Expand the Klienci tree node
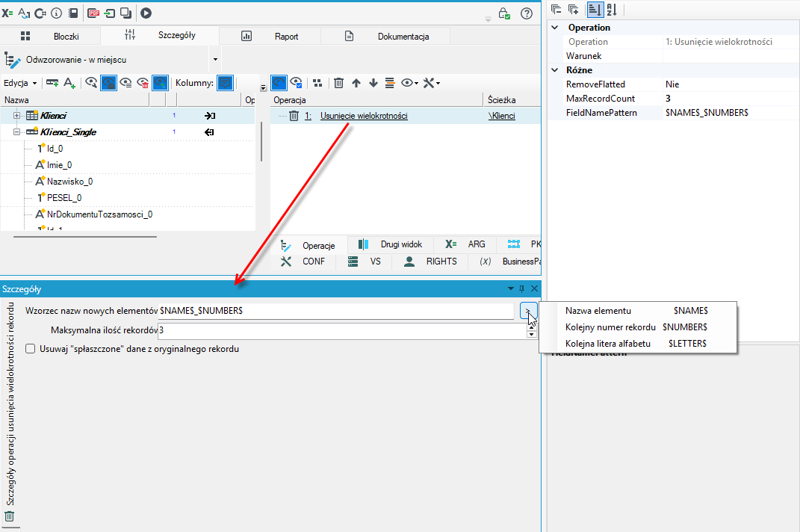 (17, 115)
